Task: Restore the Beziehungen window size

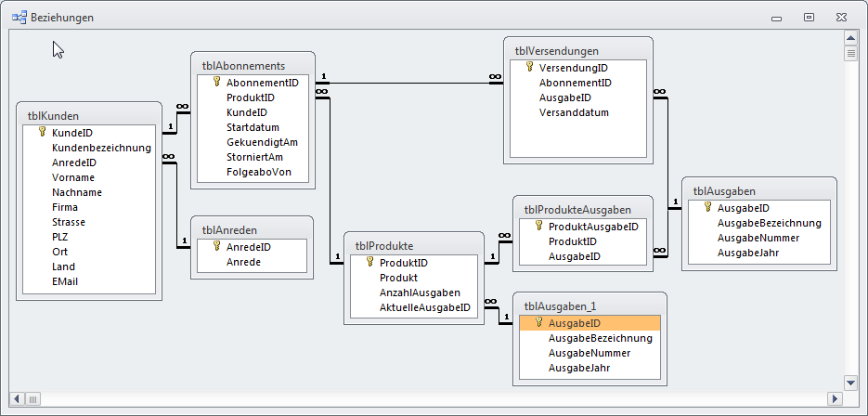Action: coord(809,18)
